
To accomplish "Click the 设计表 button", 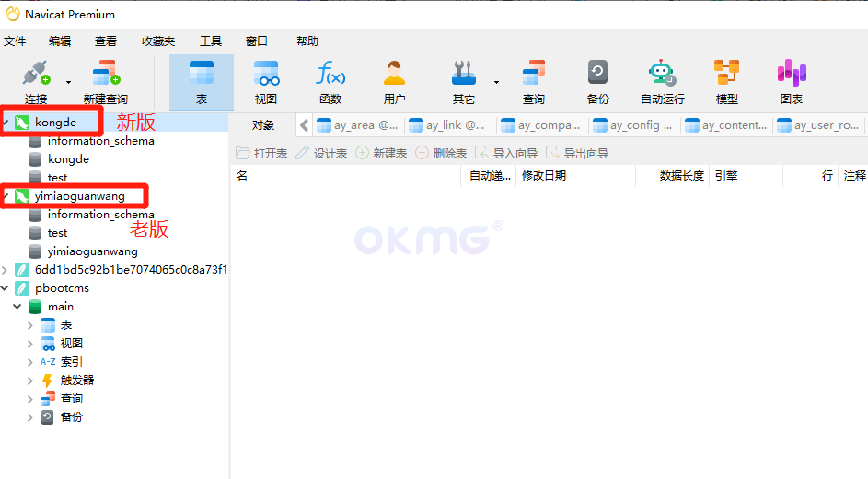I will click(x=321, y=153).
